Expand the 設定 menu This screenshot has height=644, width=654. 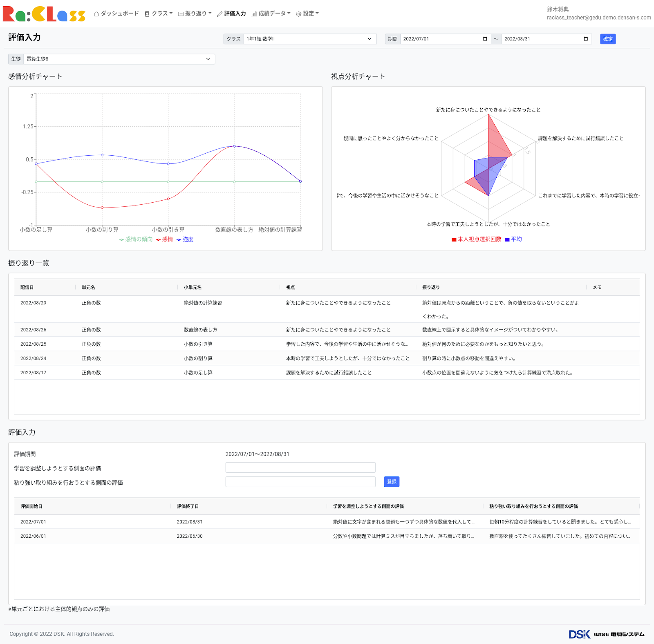point(307,13)
